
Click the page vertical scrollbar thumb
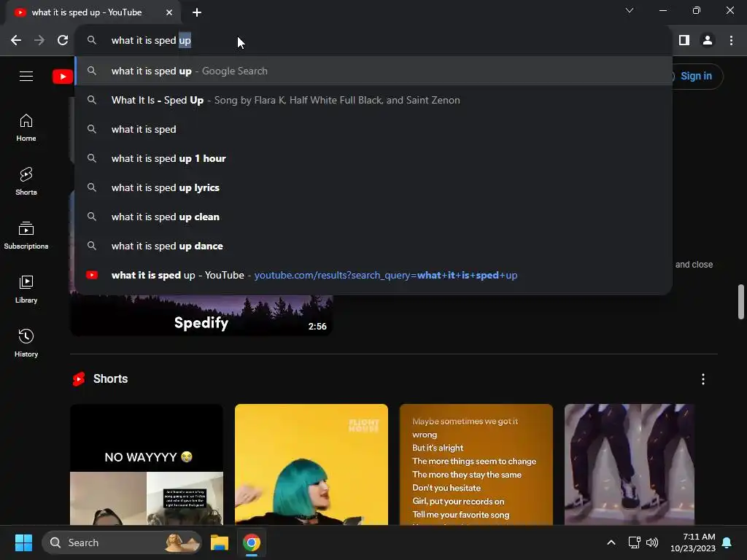pos(741,301)
